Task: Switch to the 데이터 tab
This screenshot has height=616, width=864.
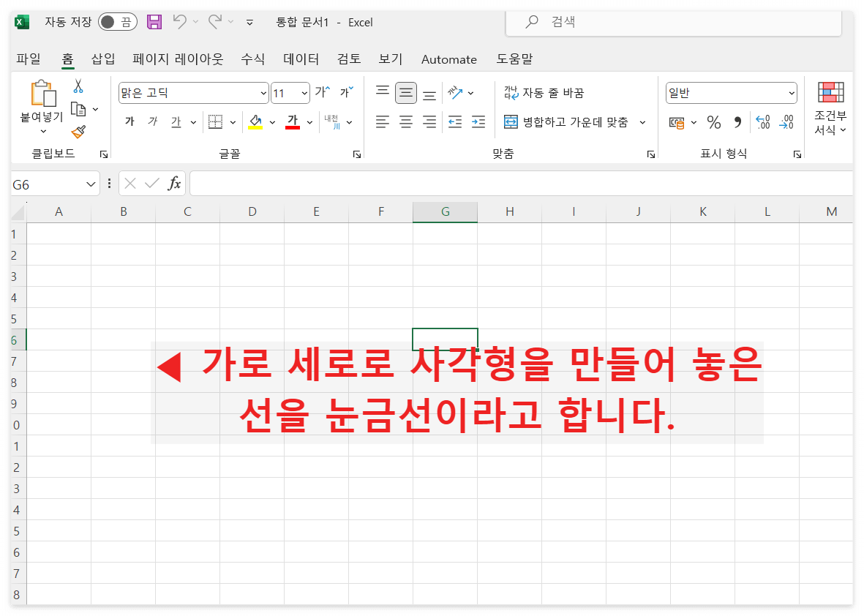Action: tap(301, 59)
